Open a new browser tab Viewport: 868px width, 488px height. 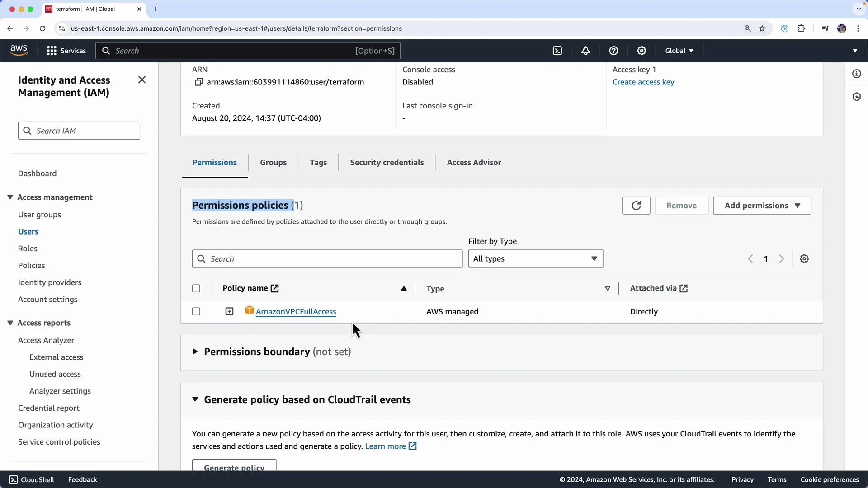[156, 9]
